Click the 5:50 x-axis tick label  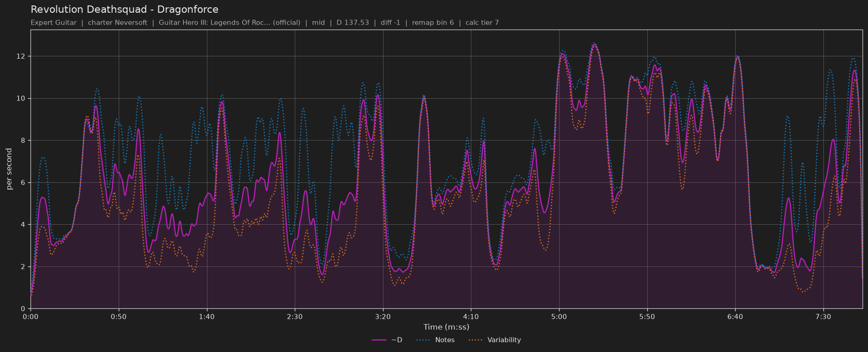pyautogui.click(x=647, y=317)
